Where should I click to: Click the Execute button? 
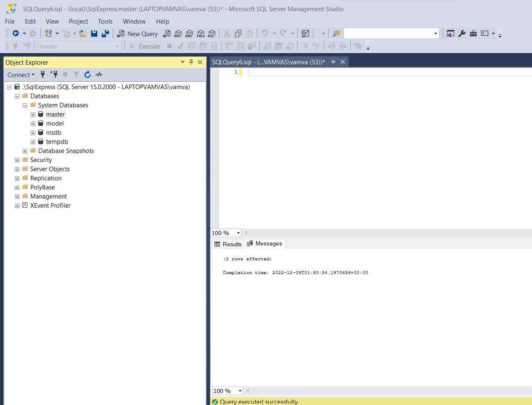tap(144, 46)
